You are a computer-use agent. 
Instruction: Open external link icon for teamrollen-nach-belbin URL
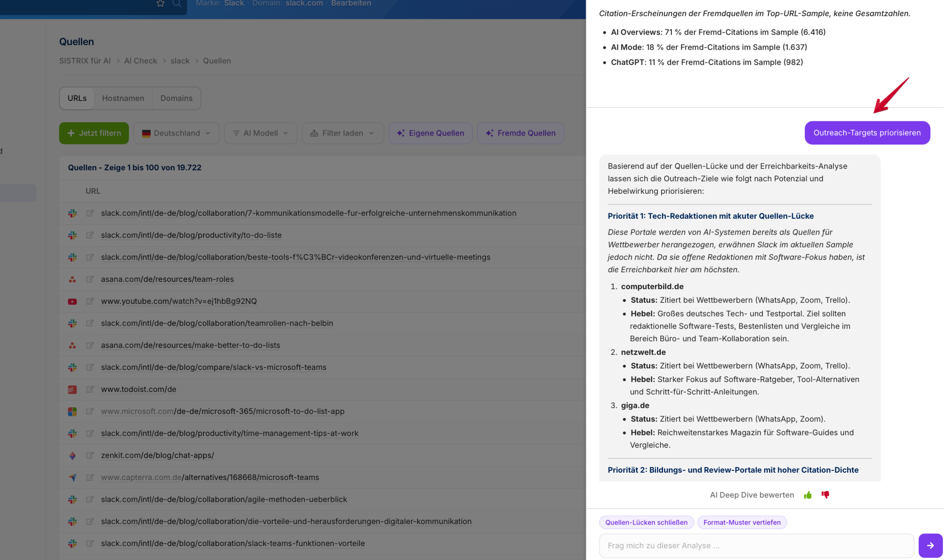(90, 323)
